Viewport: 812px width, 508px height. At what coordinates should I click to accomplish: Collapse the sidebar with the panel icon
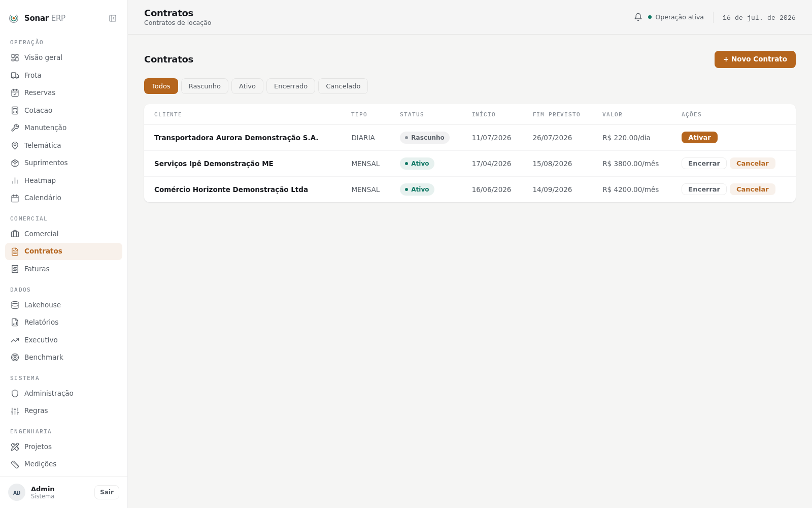(x=113, y=18)
